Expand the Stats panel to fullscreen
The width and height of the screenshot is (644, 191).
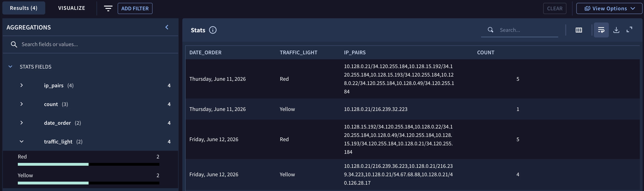tap(629, 30)
